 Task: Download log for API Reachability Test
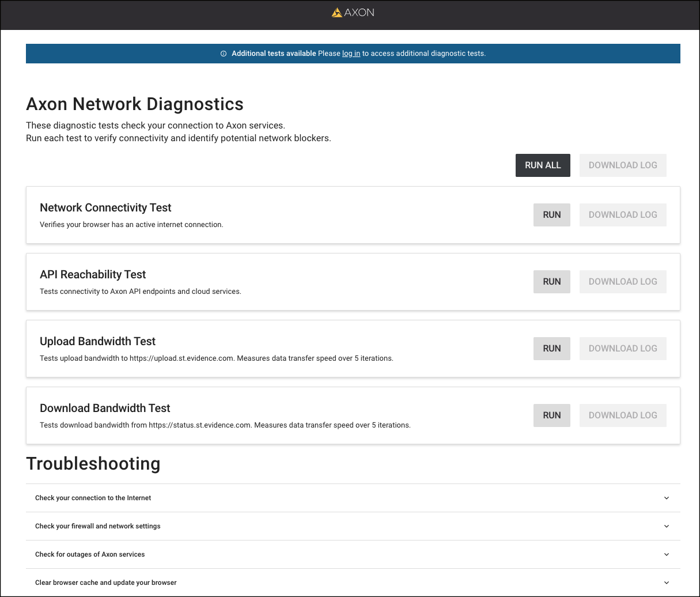622,282
